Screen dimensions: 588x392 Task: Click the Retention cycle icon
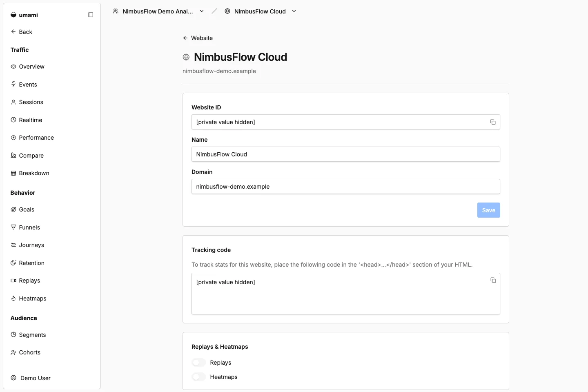click(x=13, y=263)
